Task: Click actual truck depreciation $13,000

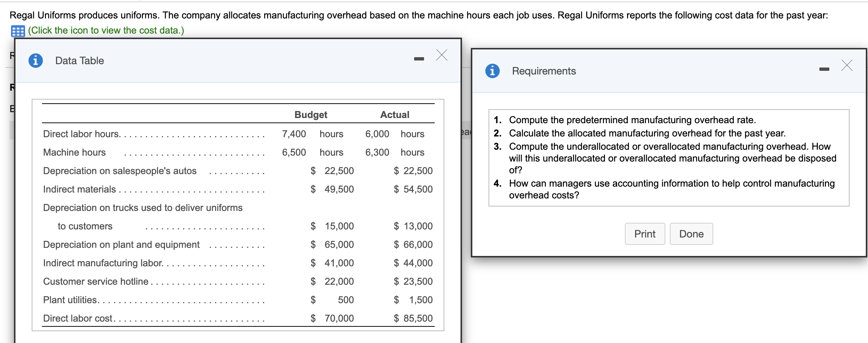Action: click(x=413, y=226)
